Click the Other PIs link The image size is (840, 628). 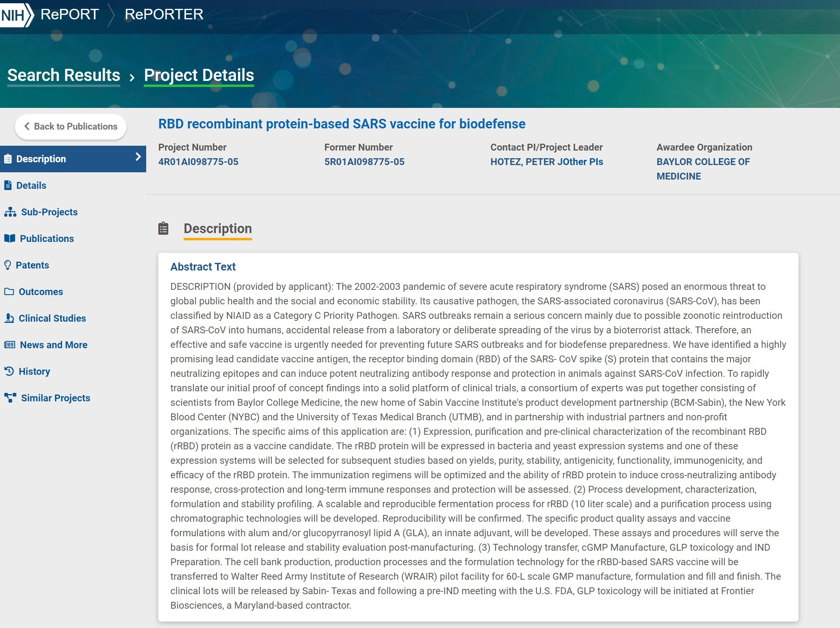pyautogui.click(x=582, y=162)
